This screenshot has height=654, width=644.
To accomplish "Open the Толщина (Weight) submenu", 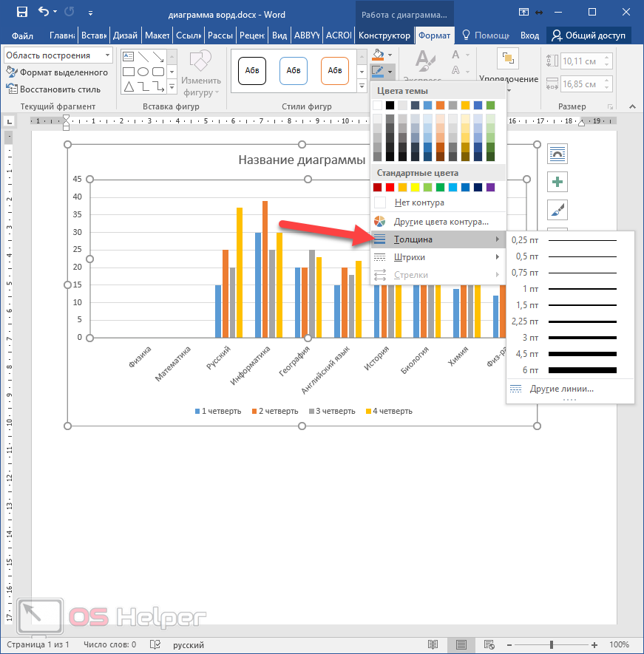I will (x=438, y=239).
